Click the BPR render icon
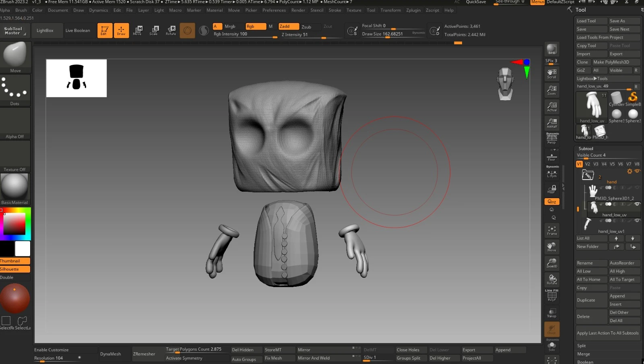644x364 pixels. 551,50
